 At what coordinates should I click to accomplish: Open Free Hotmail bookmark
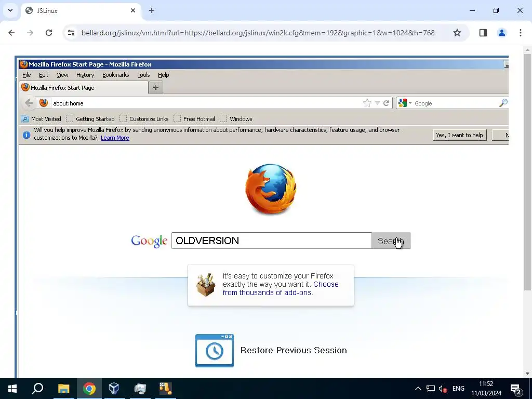pyautogui.click(x=194, y=119)
